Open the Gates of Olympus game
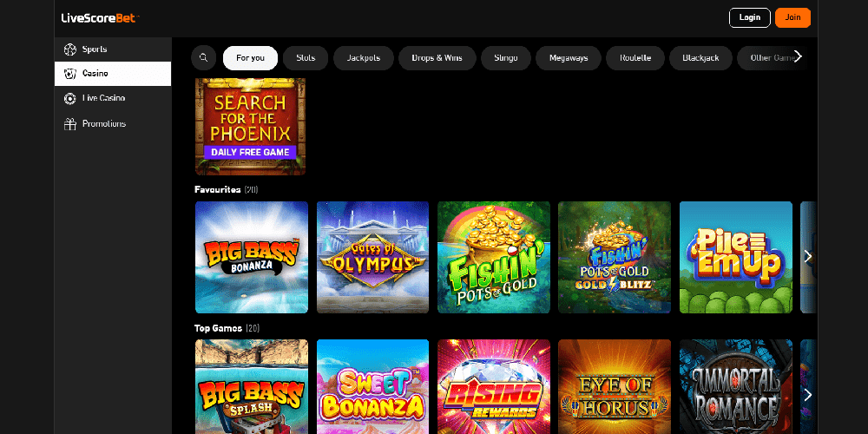This screenshot has height=434, width=868. [x=372, y=258]
